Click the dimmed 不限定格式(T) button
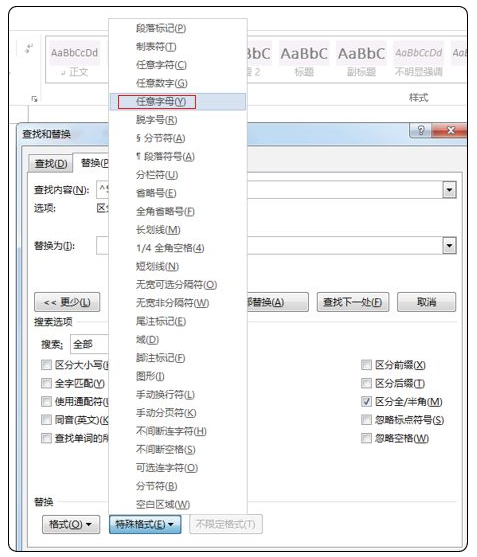The height and width of the screenshot is (557, 477). [x=226, y=524]
